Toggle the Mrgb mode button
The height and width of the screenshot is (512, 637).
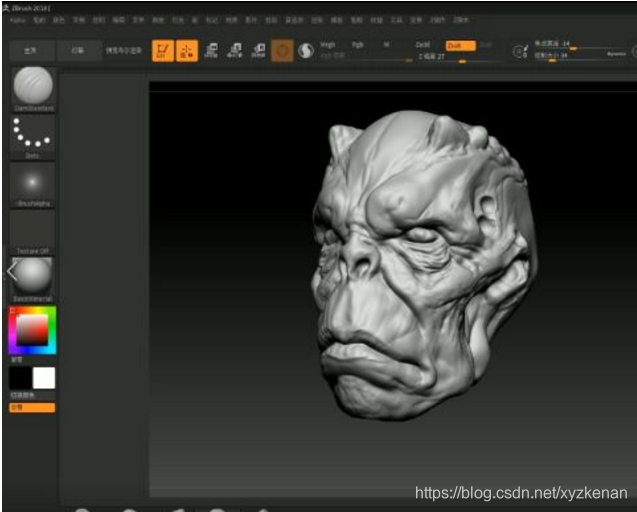[x=328, y=45]
